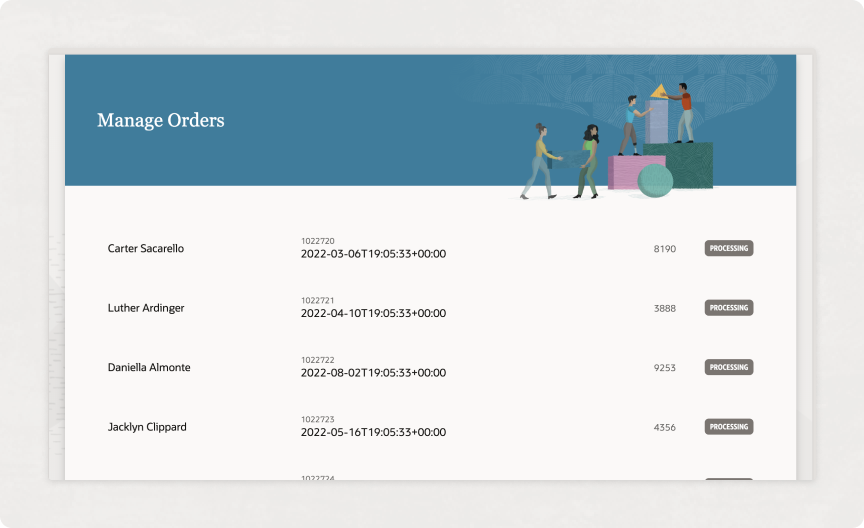Click the Manage Orders page heading
This screenshot has height=528, width=864.
point(160,121)
